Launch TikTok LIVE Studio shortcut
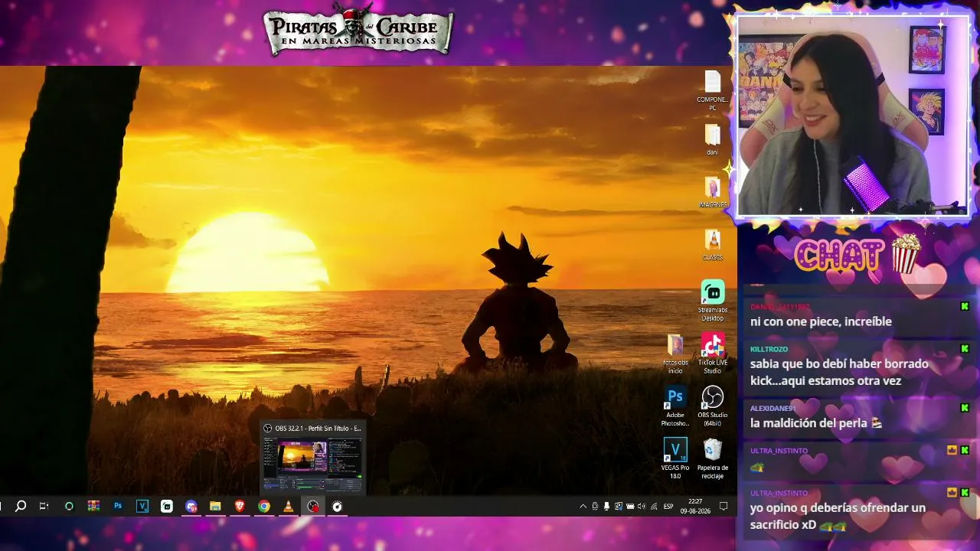The width and height of the screenshot is (980, 551). click(712, 354)
